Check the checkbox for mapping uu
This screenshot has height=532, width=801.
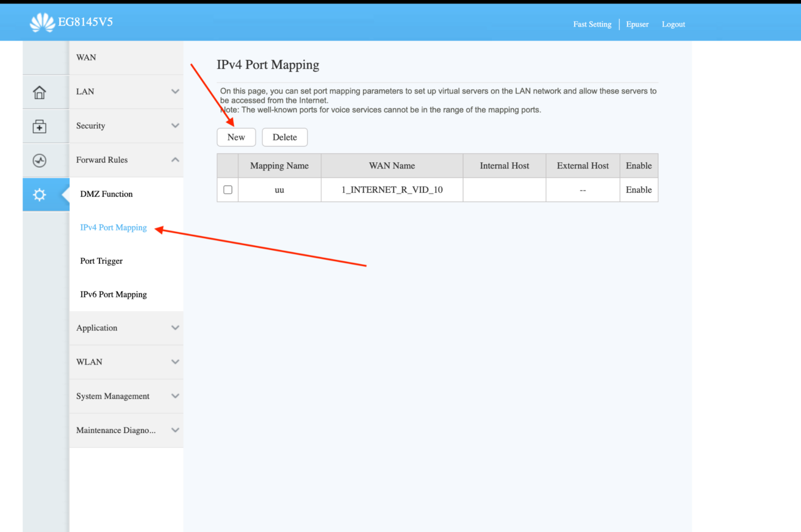coord(227,189)
